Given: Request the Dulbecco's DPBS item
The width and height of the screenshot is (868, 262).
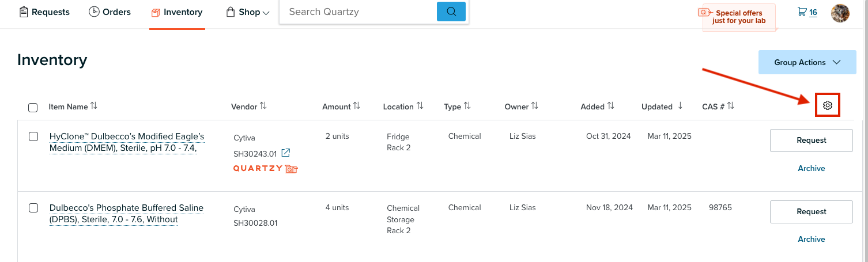Looking at the screenshot, I should pos(811,212).
